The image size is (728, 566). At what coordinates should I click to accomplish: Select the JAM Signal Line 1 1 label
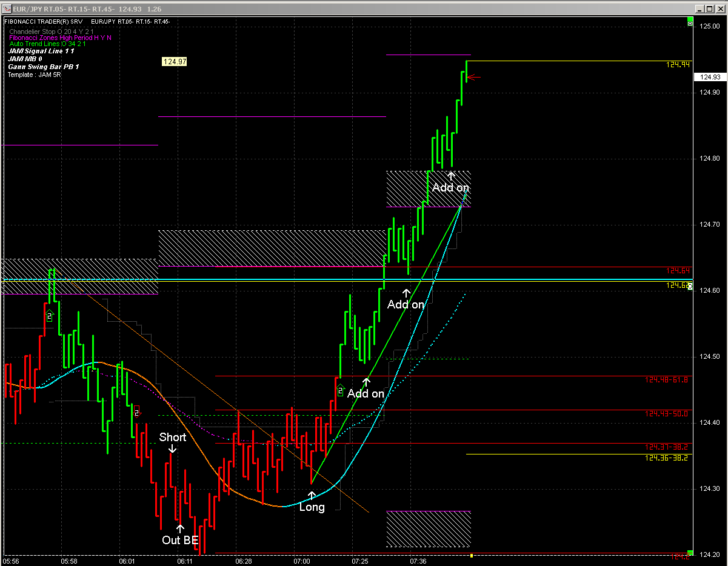(41, 52)
